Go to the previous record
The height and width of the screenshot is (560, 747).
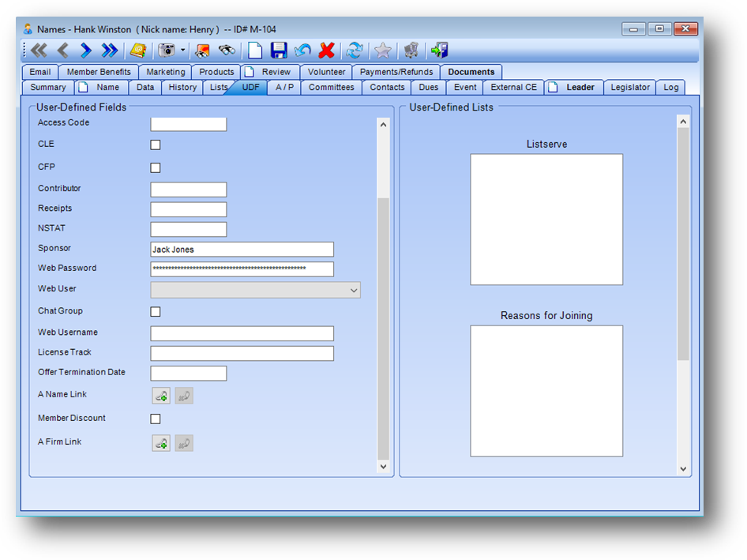click(x=63, y=50)
